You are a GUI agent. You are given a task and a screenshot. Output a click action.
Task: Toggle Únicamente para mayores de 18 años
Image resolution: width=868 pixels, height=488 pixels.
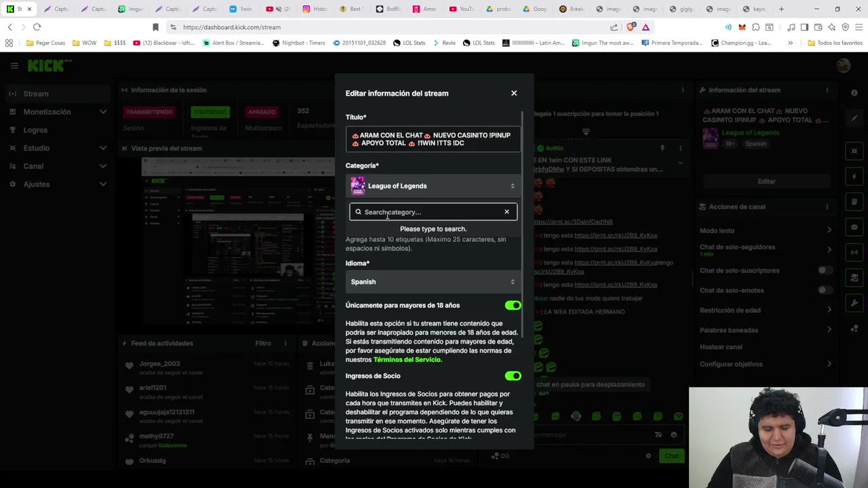click(513, 306)
